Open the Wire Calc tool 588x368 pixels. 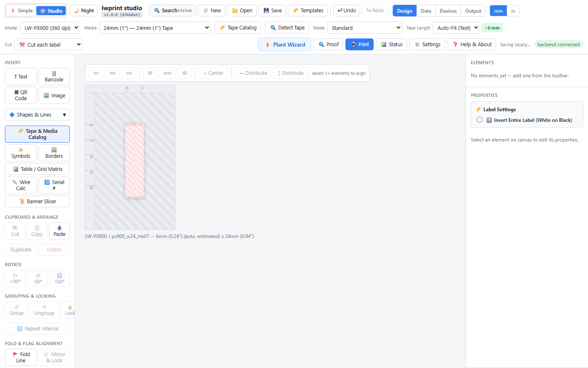[x=21, y=185]
